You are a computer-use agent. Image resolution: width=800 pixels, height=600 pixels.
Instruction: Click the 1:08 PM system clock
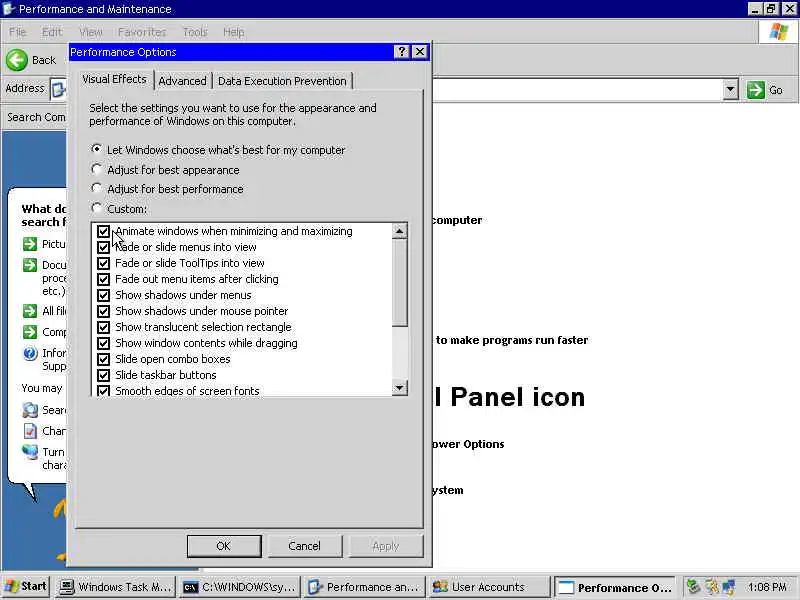pyautogui.click(x=767, y=587)
